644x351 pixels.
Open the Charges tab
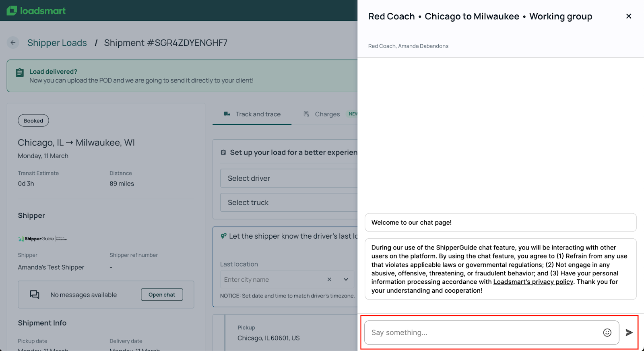[x=327, y=114]
